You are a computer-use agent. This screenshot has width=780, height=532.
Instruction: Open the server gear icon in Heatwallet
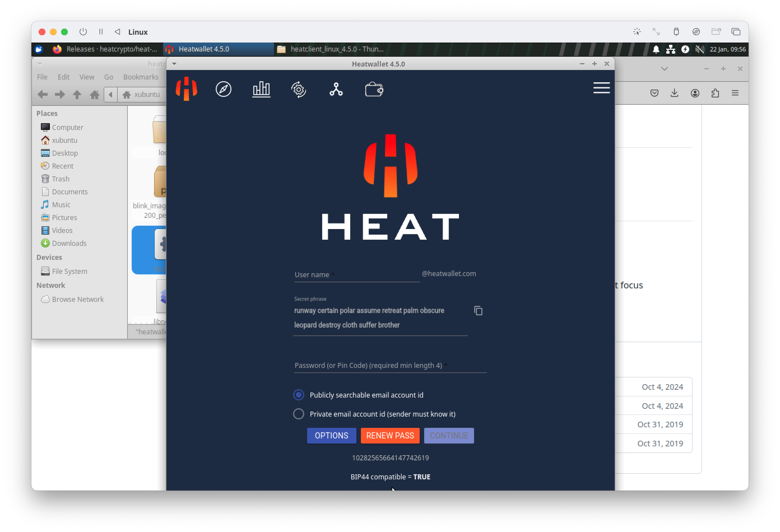(x=299, y=90)
